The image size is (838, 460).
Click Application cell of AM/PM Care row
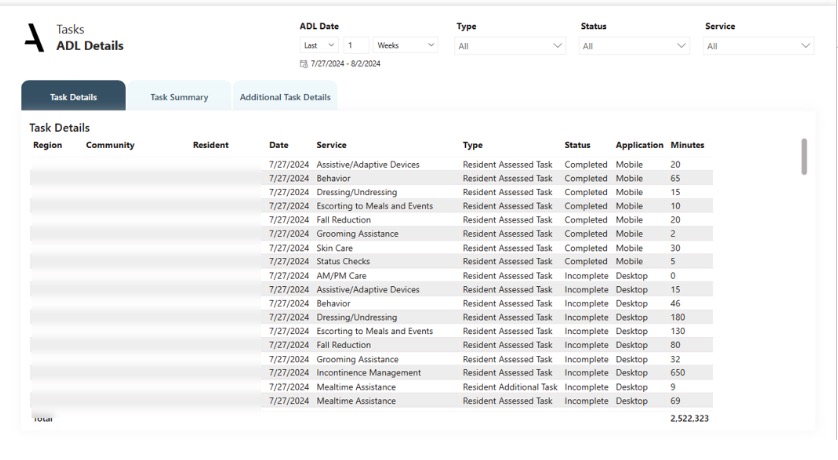tap(632, 276)
